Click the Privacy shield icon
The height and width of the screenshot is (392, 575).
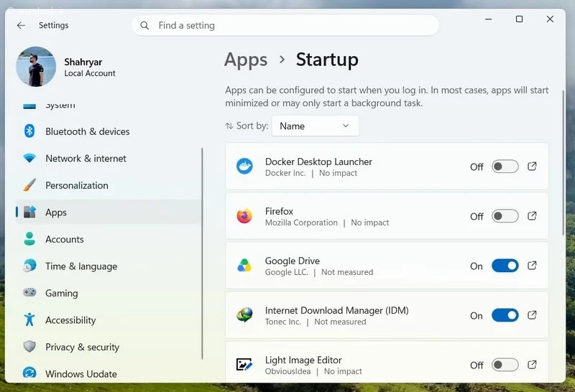[x=29, y=347]
